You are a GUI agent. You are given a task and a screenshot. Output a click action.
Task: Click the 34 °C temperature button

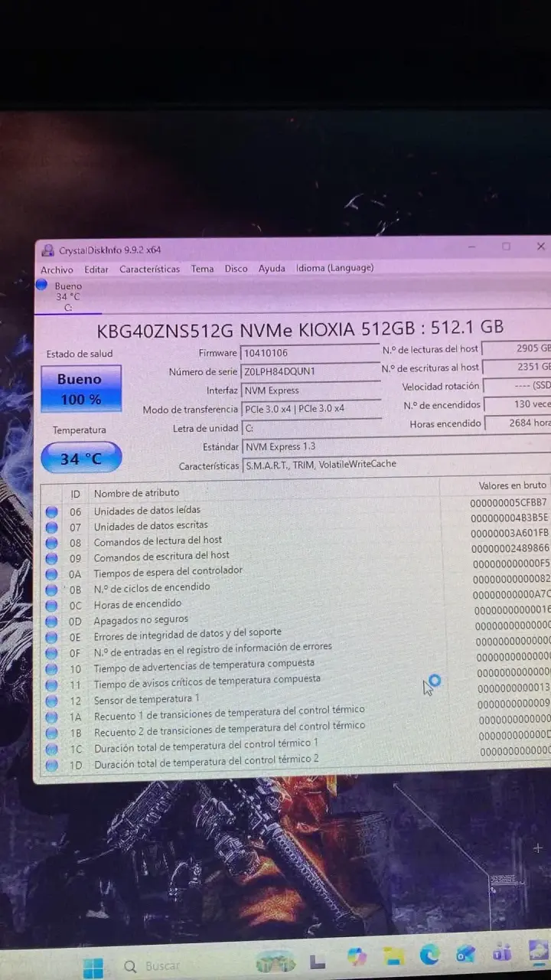pos(80,459)
